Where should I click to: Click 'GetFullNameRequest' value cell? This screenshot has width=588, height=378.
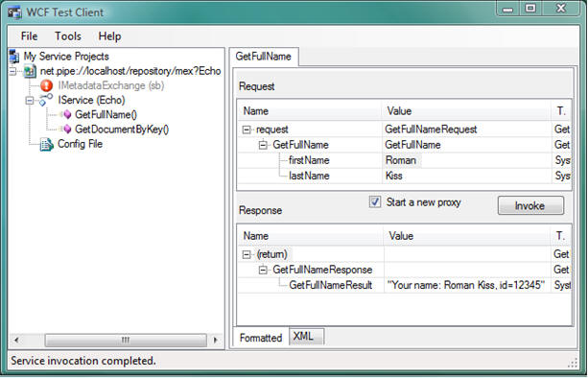[x=466, y=130]
